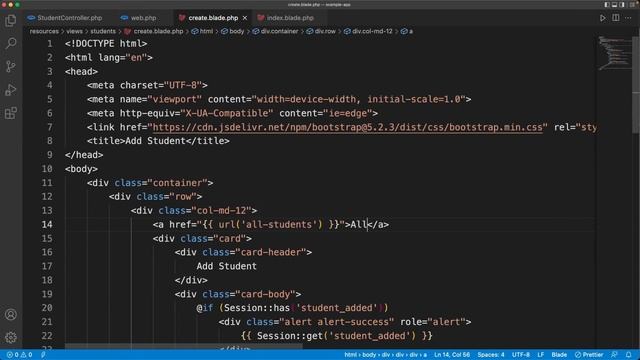Image resolution: width=640 pixels, height=360 pixels.
Task: Click 'card-header' class value on line 16
Action: (271, 252)
